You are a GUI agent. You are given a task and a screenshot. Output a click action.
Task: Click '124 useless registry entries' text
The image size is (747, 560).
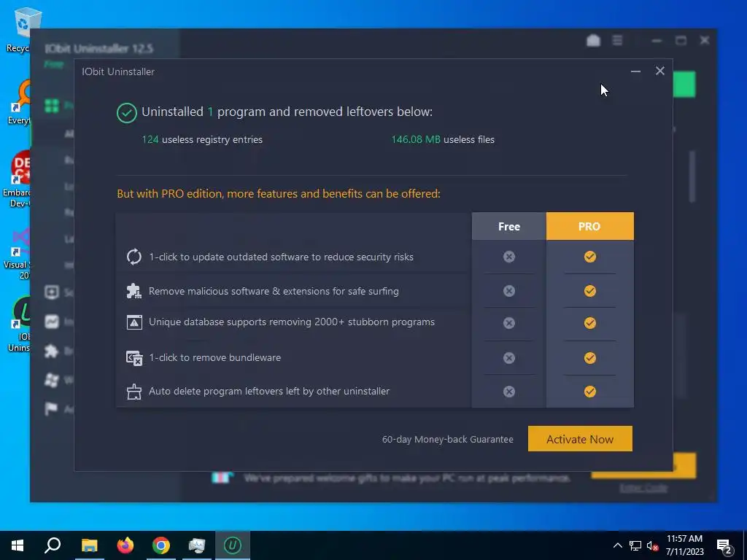tap(202, 139)
